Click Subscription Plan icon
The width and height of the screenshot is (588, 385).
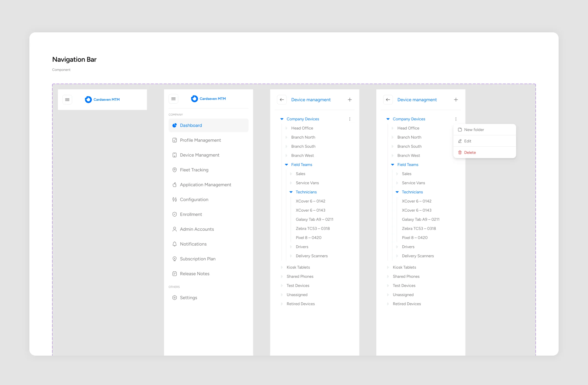pos(174,259)
